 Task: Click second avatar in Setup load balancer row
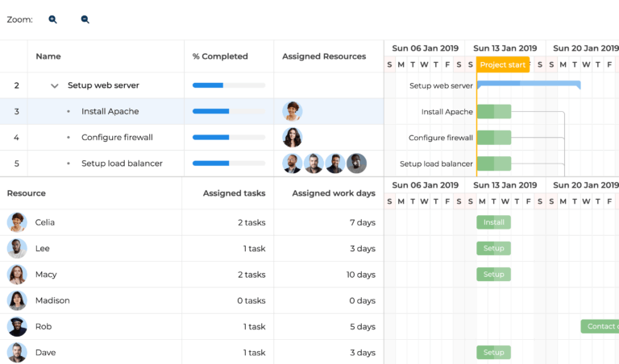click(314, 163)
